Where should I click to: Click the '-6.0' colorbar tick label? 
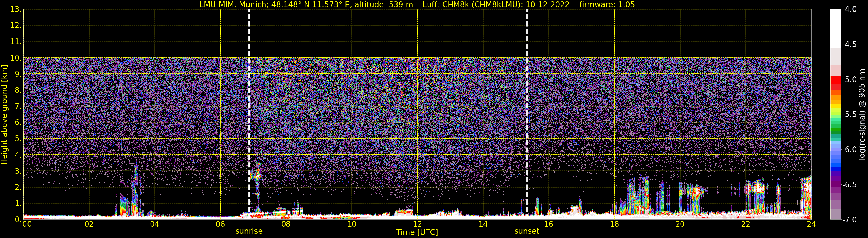849,150
